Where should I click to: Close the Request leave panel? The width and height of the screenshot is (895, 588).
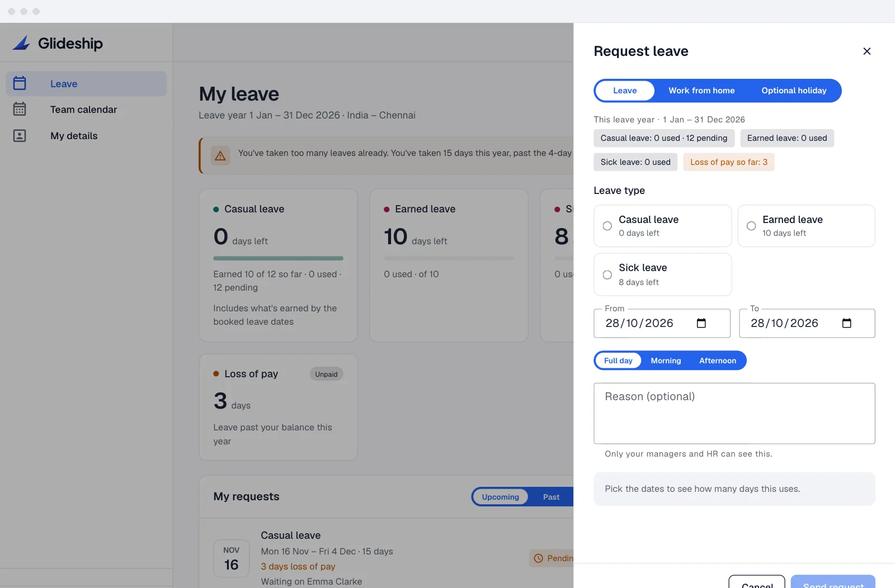pyautogui.click(x=867, y=51)
